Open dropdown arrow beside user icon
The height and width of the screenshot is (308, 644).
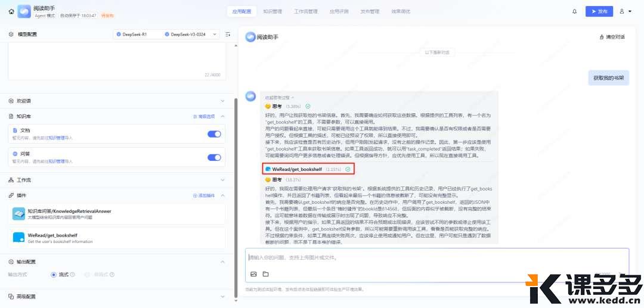point(630,11)
